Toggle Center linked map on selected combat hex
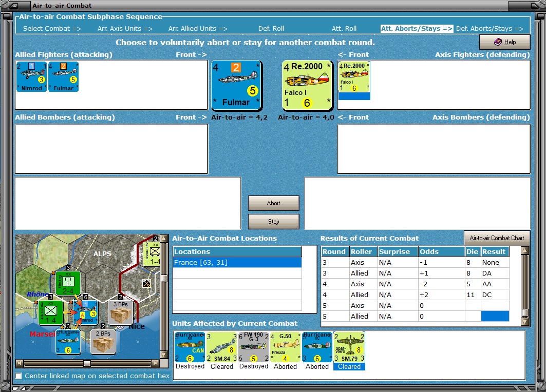 pos(19,376)
